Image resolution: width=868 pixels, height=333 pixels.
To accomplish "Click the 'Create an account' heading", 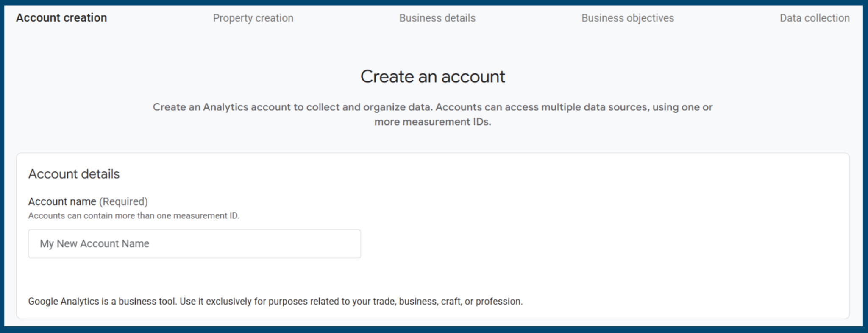I will coord(433,77).
